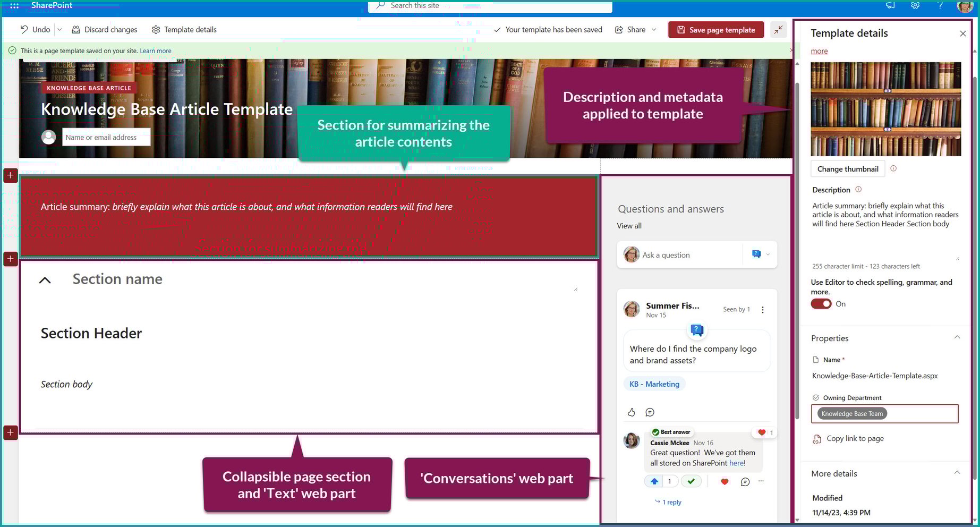The width and height of the screenshot is (980, 527).
Task: Collapse the Properties section chevron
Action: (957, 337)
